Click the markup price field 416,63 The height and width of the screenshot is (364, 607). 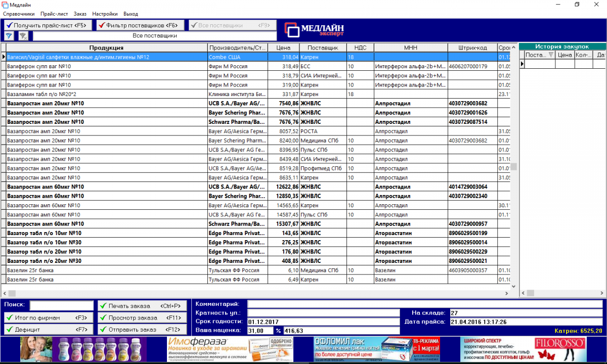[341, 331]
